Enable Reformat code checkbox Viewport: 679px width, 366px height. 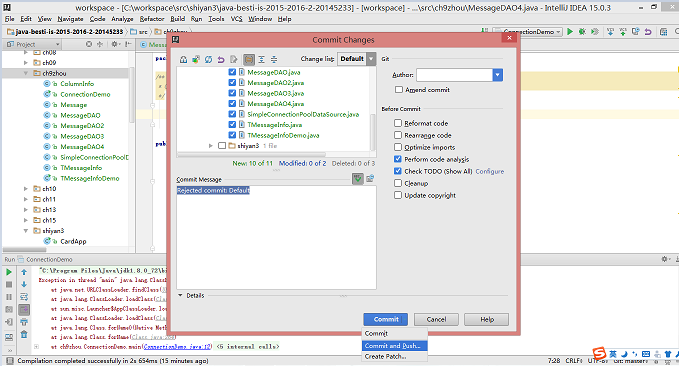click(x=398, y=123)
